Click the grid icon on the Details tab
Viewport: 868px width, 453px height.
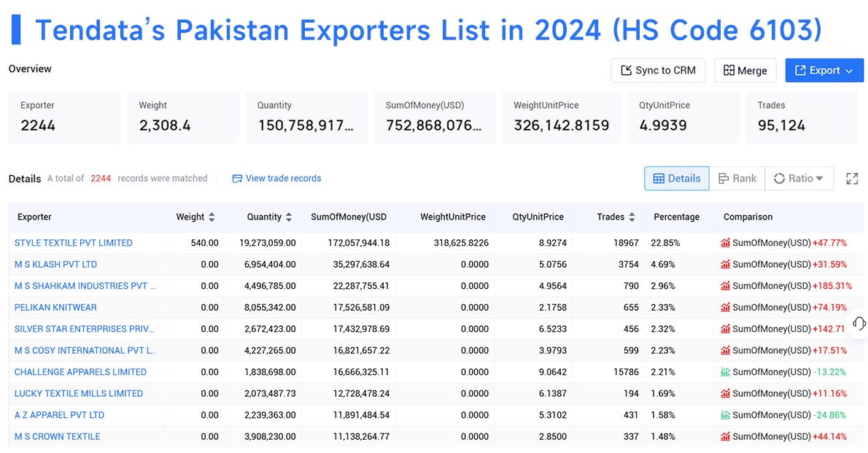click(x=659, y=178)
